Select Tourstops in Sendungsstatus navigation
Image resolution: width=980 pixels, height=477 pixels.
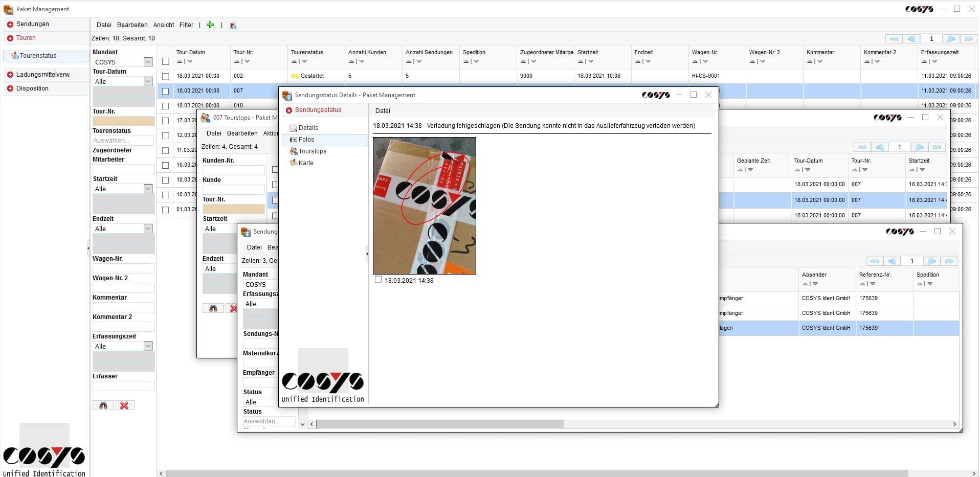click(313, 151)
